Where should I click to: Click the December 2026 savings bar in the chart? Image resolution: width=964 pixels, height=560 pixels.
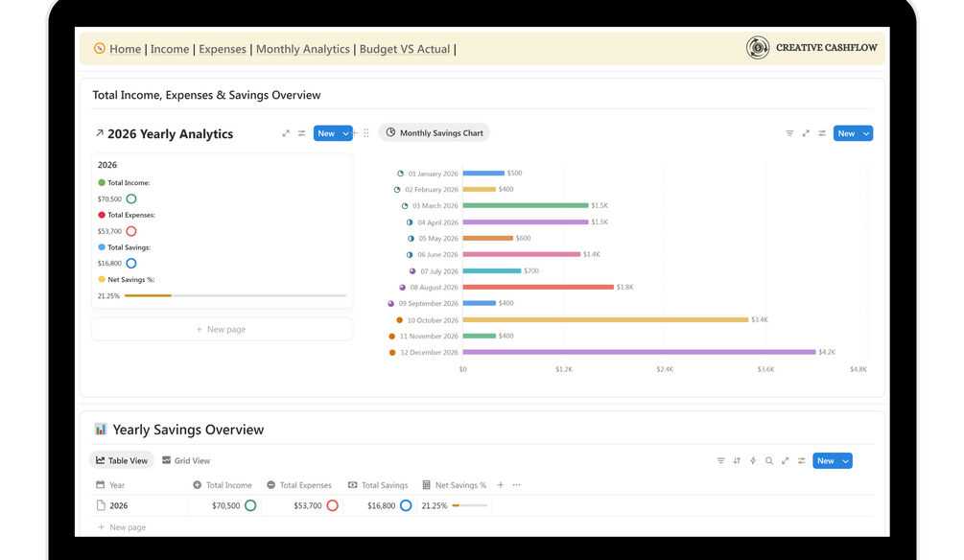pos(639,352)
